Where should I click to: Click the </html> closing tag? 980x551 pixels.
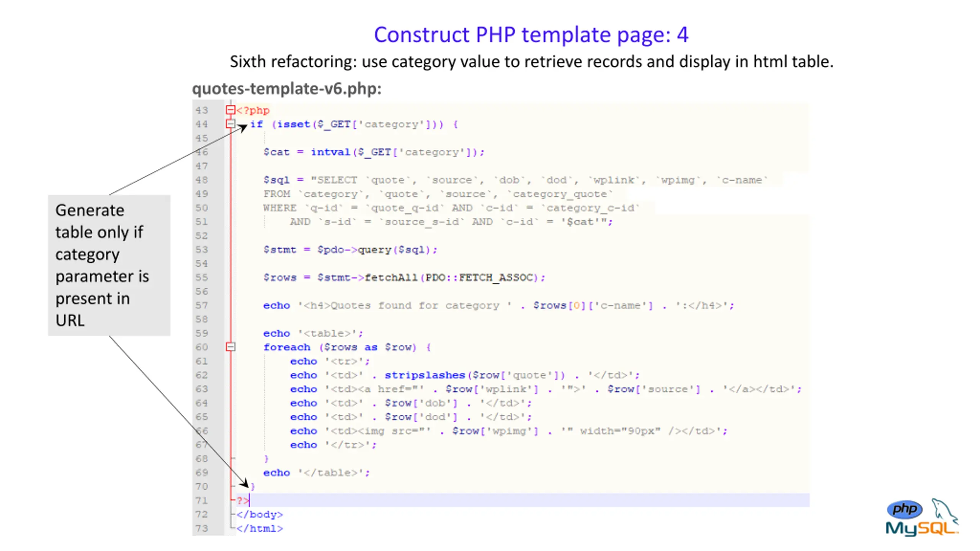click(x=260, y=528)
